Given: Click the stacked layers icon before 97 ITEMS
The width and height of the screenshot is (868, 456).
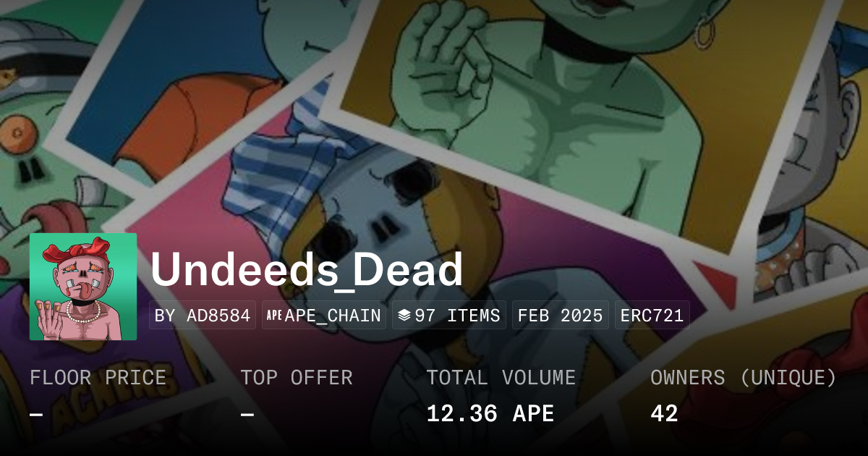Looking at the screenshot, I should [404, 316].
